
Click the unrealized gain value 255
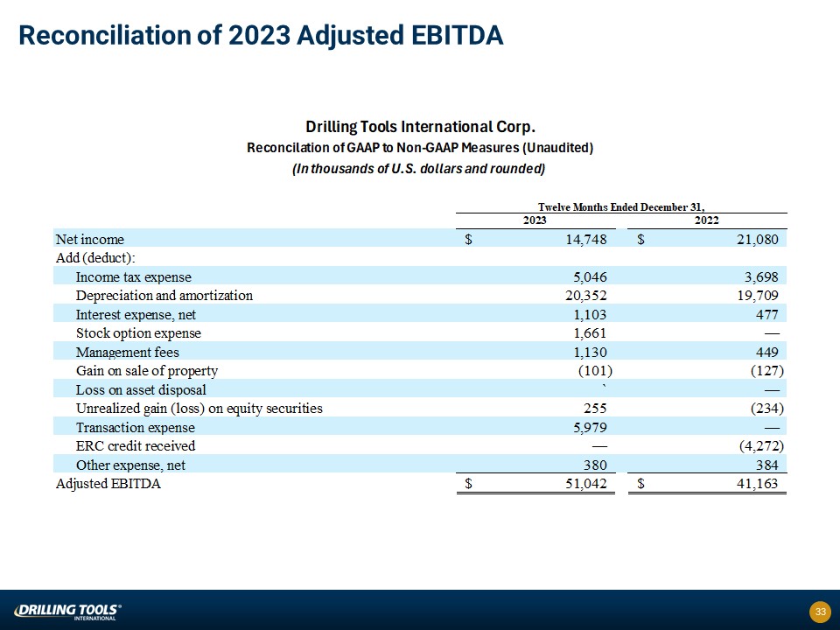[595, 409]
